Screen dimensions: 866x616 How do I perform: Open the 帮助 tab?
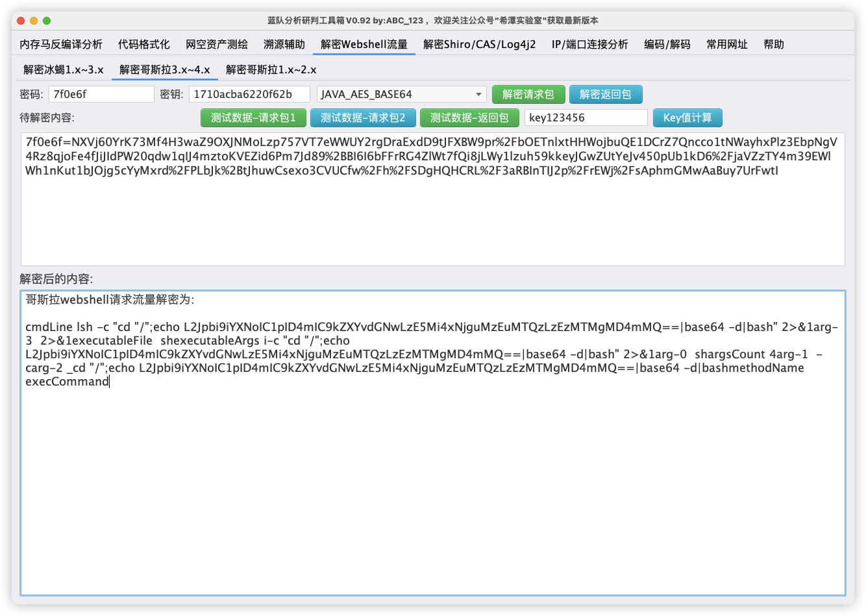pos(774,44)
